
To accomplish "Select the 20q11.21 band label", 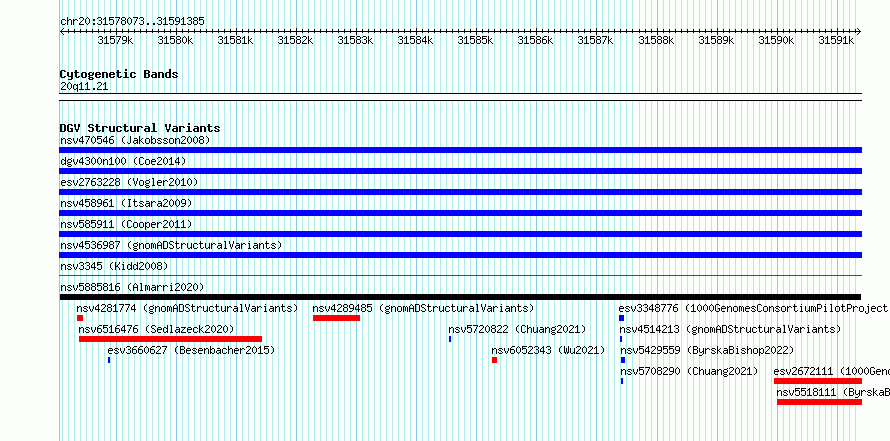I will (84, 87).
